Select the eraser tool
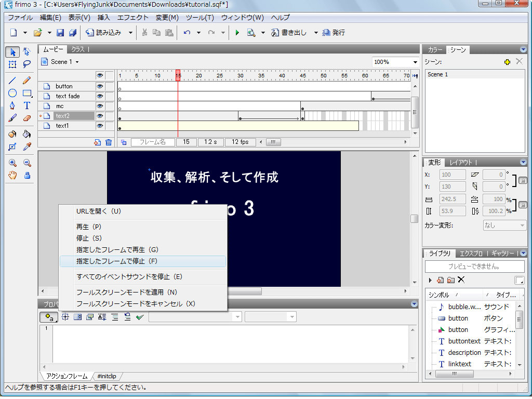532x399 pixels. (27, 118)
